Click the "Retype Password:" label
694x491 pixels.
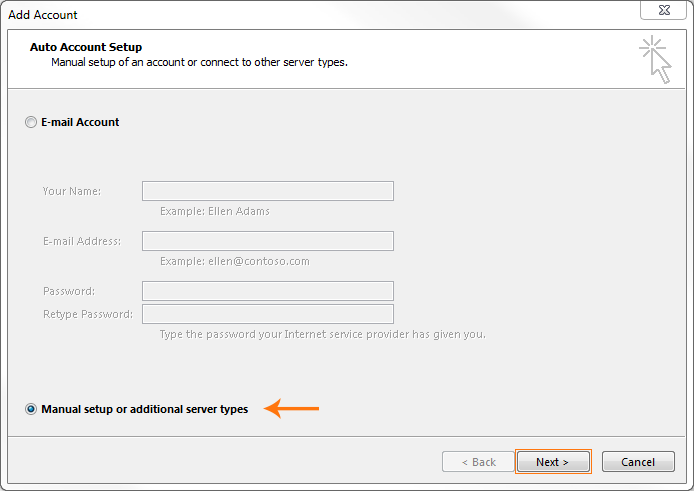tap(88, 314)
